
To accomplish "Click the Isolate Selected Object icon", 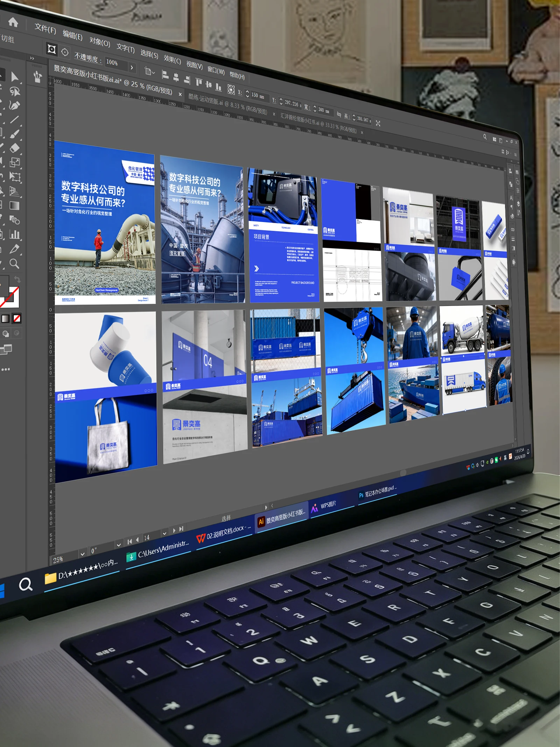I will coord(51,49).
